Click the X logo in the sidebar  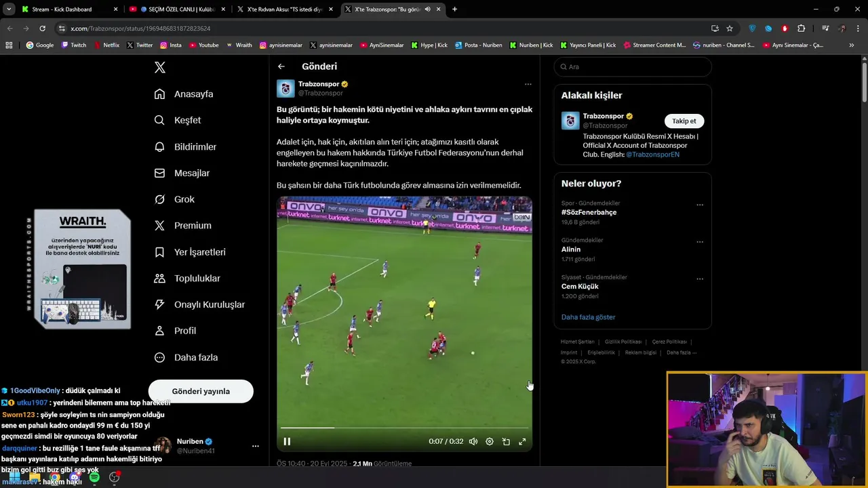tap(160, 67)
